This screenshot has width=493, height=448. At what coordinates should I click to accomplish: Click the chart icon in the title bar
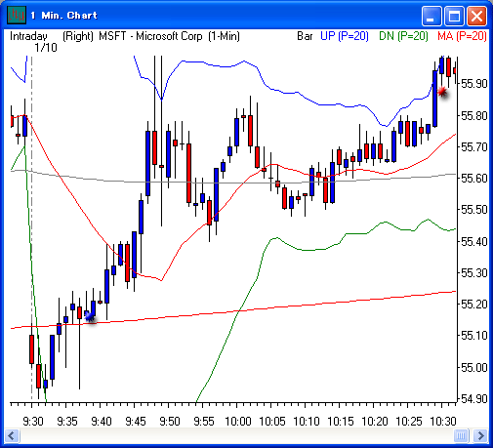17,15
